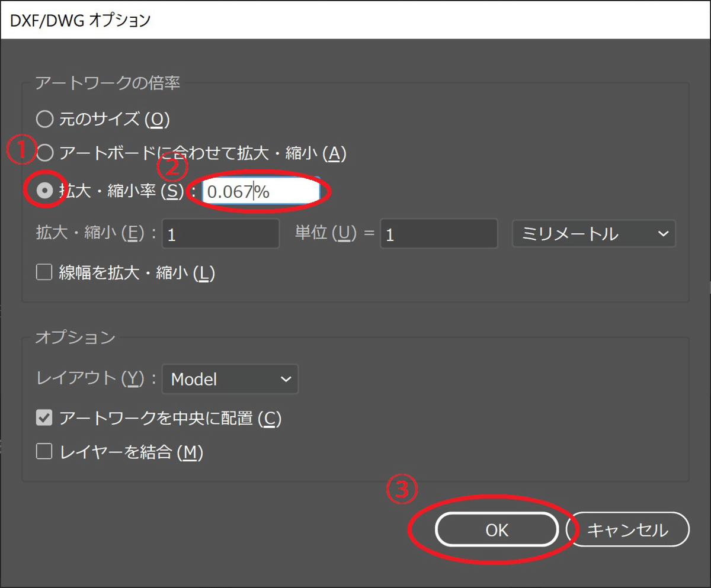Disable アートワークを中央に配置
The image size is (711, 588).
44,418
